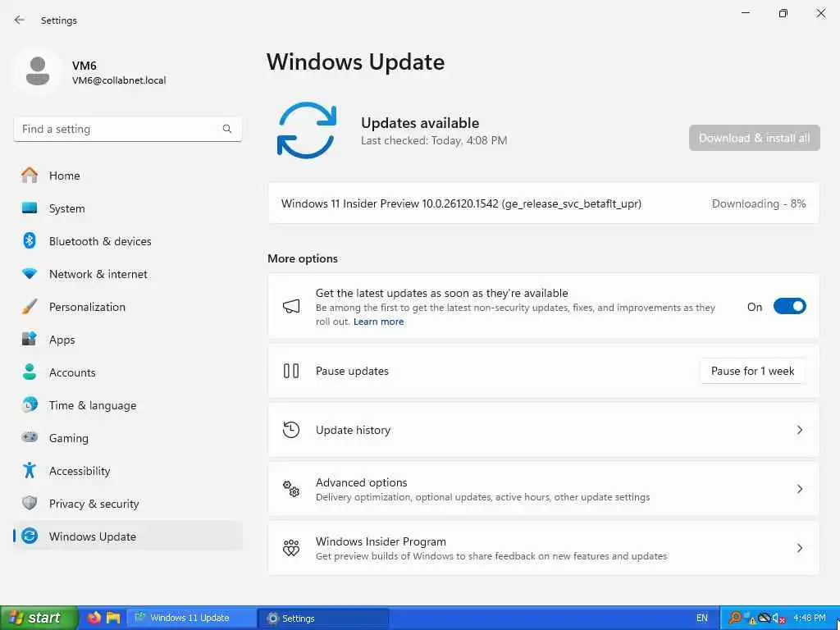Screen dimensions: 840x630
Task: Click the search magnifier in Find a setting
Action: click(x=227, y=129)
